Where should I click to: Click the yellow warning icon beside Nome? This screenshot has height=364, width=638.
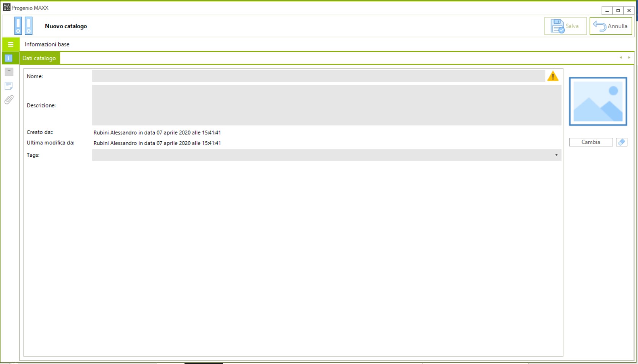(553, 76)
